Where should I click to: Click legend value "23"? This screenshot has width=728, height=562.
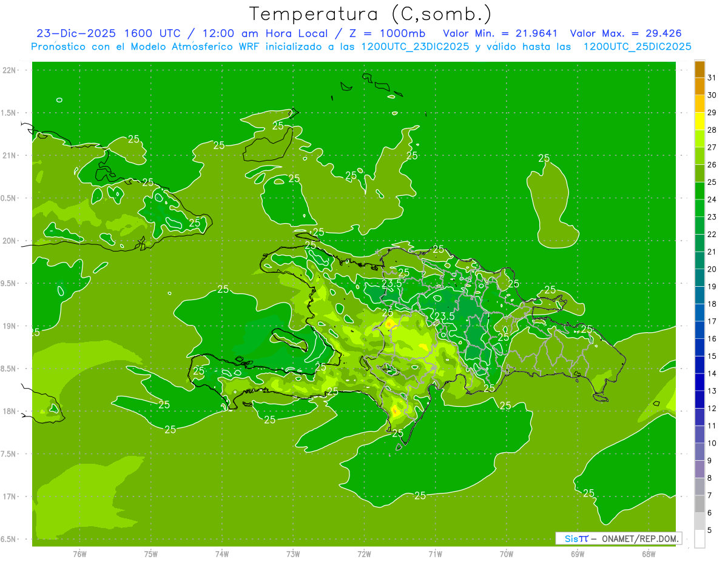[712, 217]
